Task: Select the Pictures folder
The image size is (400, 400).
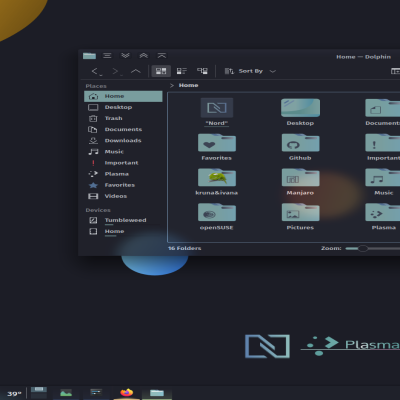Action: (300, 212)
